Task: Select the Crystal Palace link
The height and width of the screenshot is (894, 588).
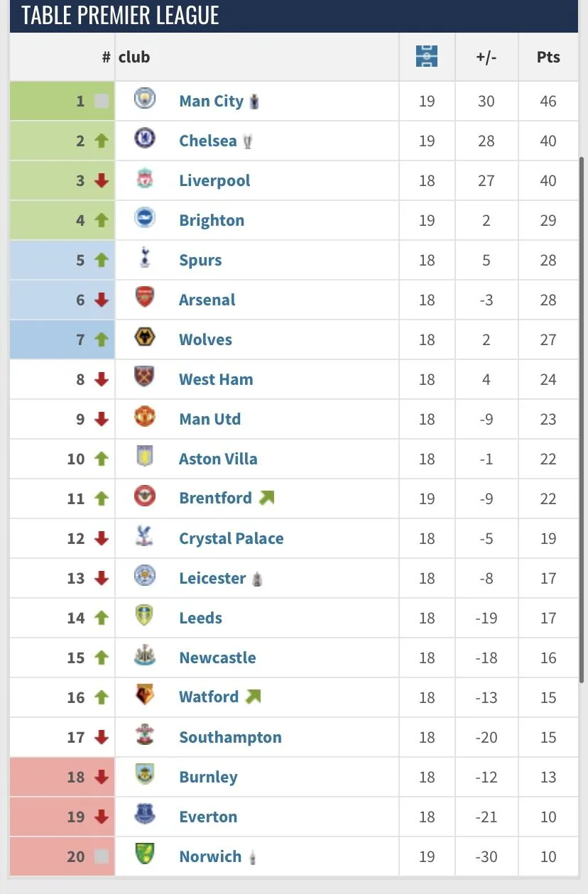Action: pyautogui.click(x=231, y=538)
